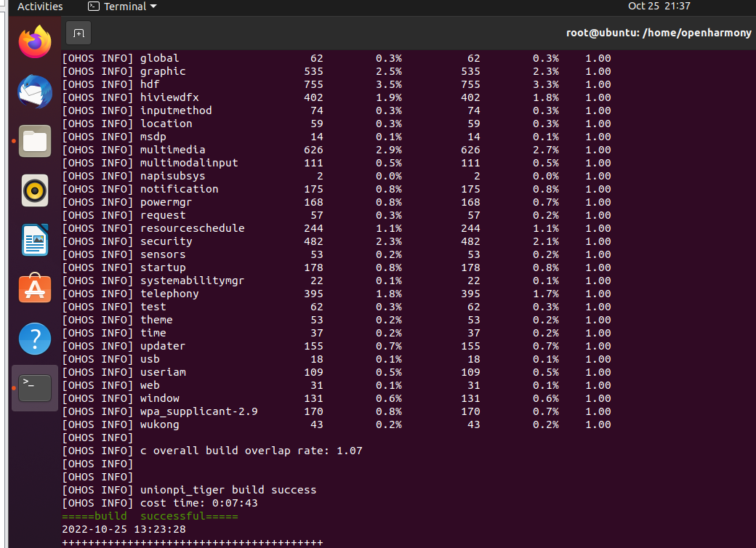The image size is (756, 548).
Task: Select the 'sensors' subsystem text
Action: (x=163, y=254)
